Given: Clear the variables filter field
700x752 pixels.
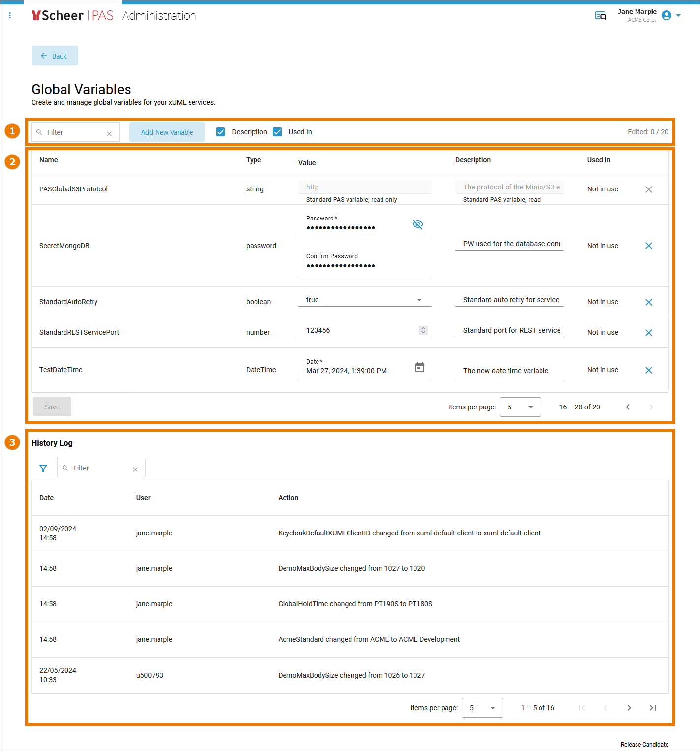Looking at the screenshot, I should click(x=109, y=132).
